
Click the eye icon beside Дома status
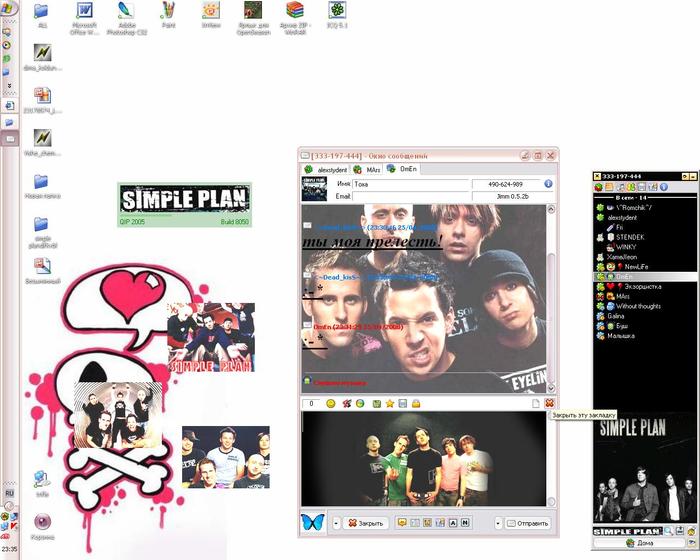(692, 543)
